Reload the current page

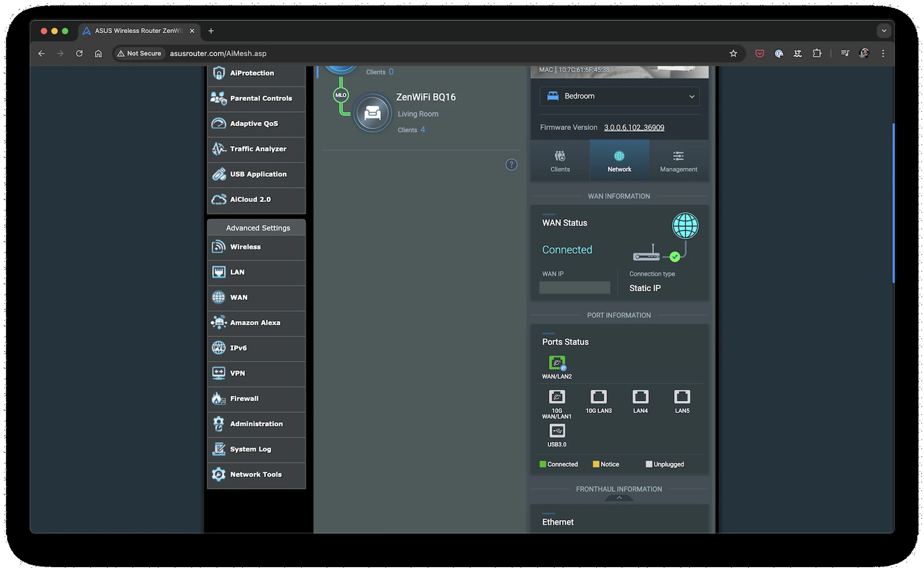79,53
